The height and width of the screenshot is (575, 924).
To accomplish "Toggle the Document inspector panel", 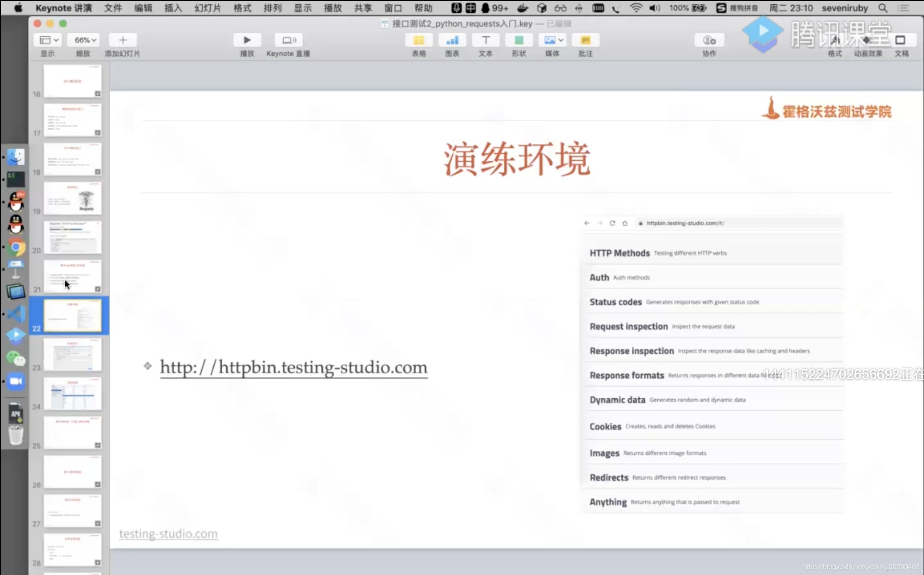I will pos(900,40).
